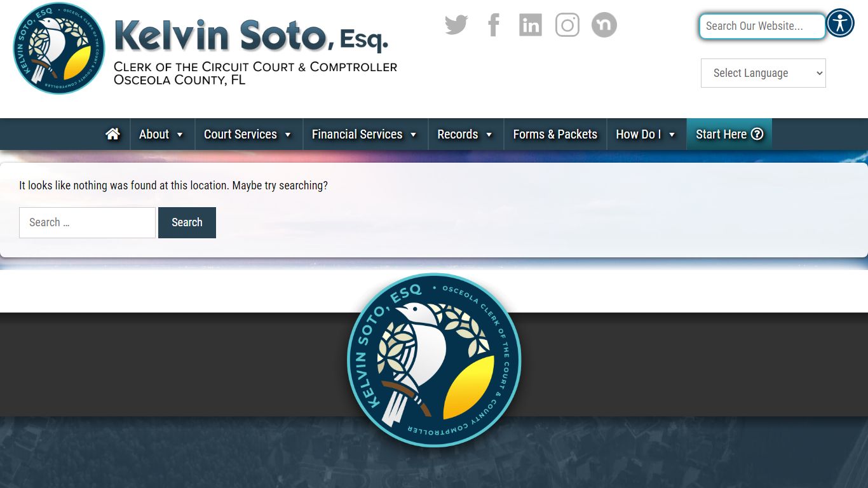The image size is (868, 488).
Task: Expand the Court Services menu
Action: point(248,134)
